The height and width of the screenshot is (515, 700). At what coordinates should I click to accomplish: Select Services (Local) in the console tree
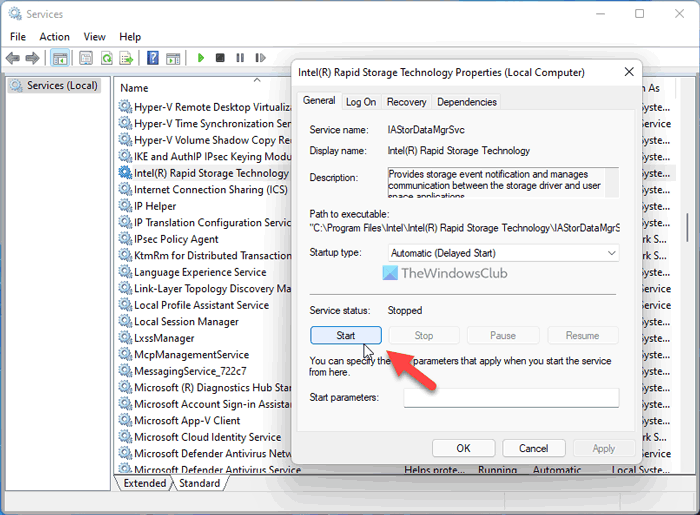(54, 85)
